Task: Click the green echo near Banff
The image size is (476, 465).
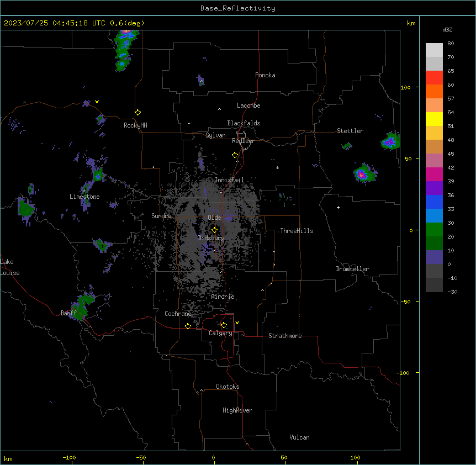Action: pos(81,307)
